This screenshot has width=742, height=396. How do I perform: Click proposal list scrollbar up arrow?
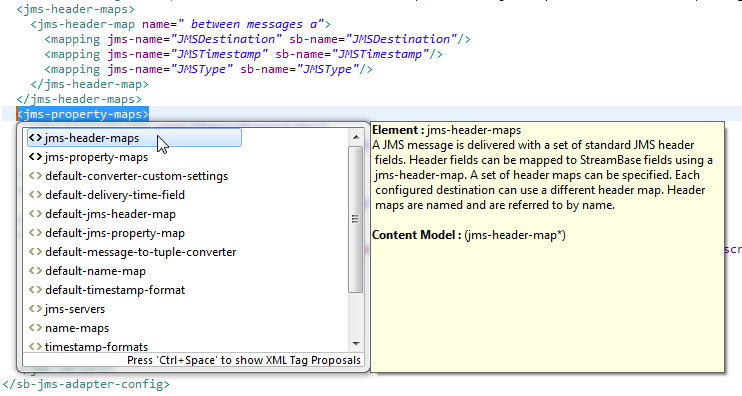pyautogui.click(x=356, y=137)
